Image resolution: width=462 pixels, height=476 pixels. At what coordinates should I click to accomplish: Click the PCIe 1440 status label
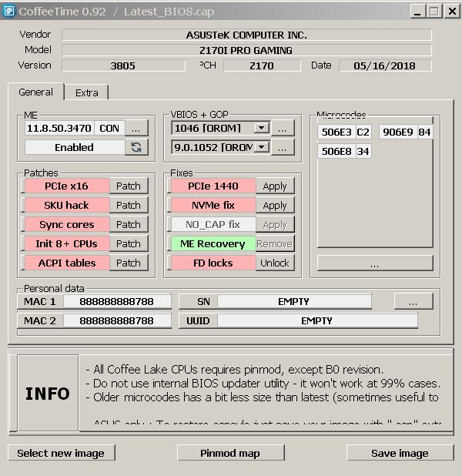point(213,186)
